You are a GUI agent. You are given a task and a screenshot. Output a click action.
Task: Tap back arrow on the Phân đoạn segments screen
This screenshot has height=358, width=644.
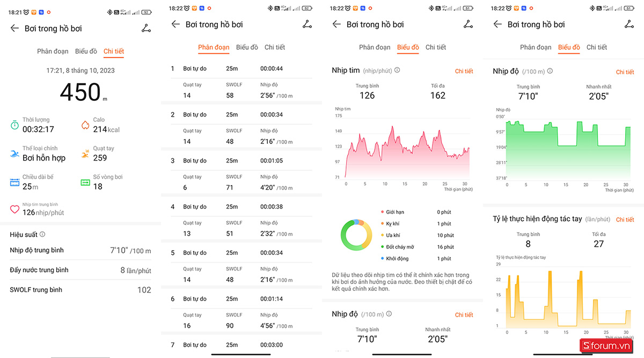pyautogui.click(x=175, y=24)
